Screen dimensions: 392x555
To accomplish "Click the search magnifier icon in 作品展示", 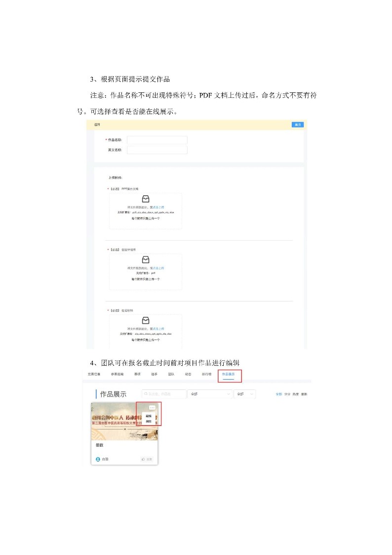I will point(146,394).
